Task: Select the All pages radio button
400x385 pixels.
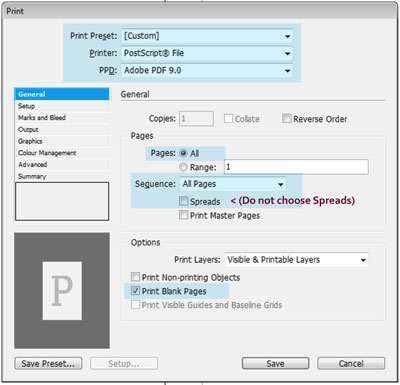Action: [183, 153]
